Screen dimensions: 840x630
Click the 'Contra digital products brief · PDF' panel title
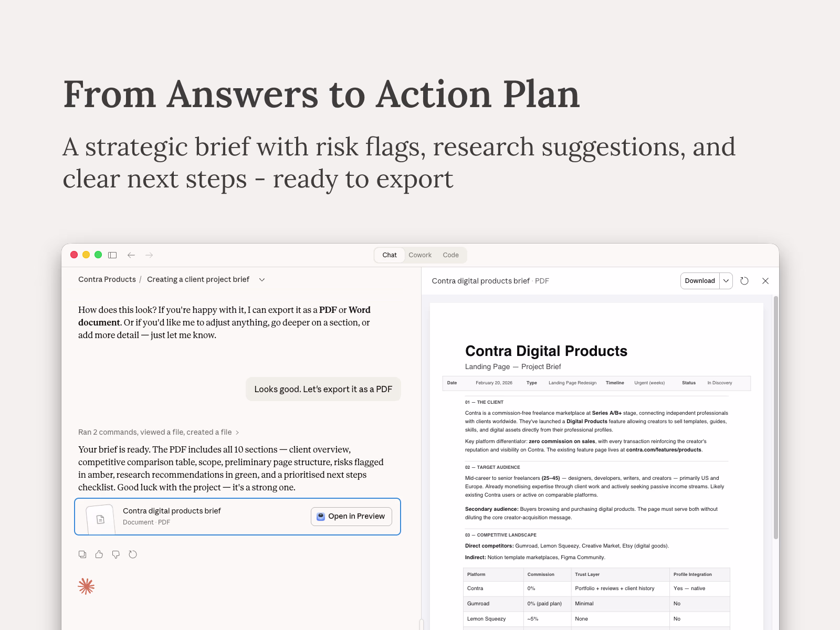click(x=490, y=281)
